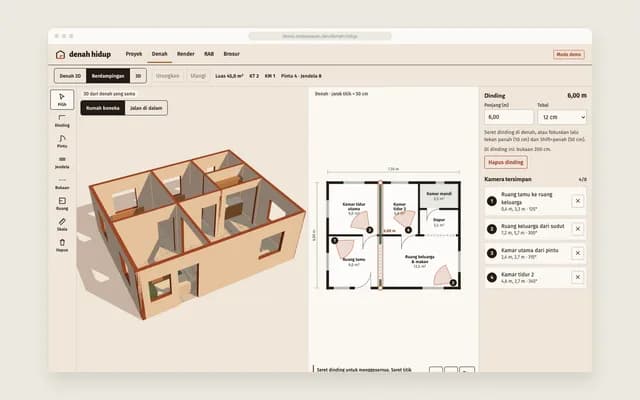This screenshot has height=400, width=640.
Task: Switch to Berdampingan side-by-side view
Action: tap(108, 76)
